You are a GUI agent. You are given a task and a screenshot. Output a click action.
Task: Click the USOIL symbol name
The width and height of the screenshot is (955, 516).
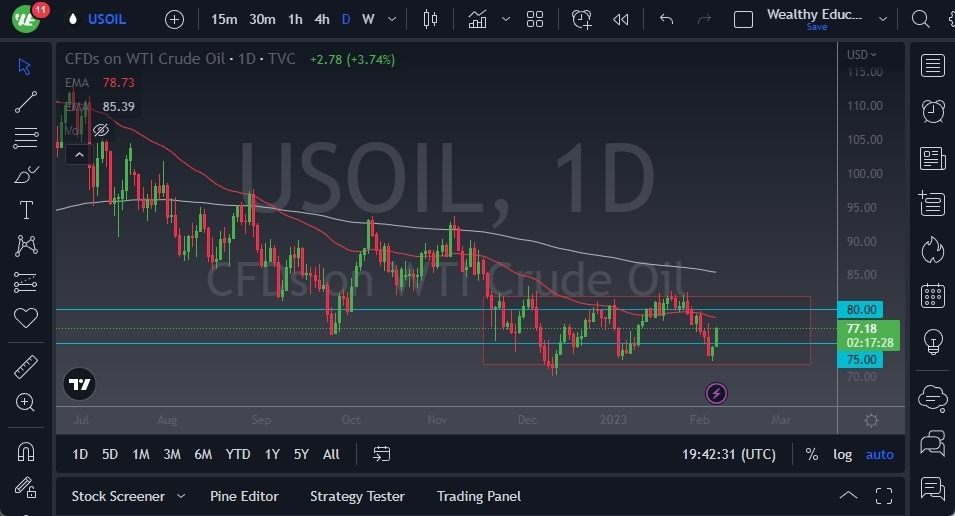coord(107,19)
